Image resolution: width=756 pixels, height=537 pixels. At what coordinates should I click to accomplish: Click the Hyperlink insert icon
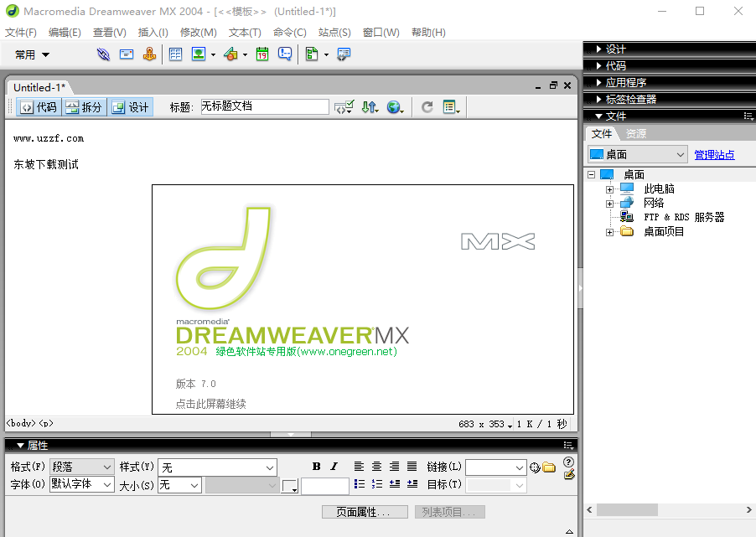click(x=103, y=54)
